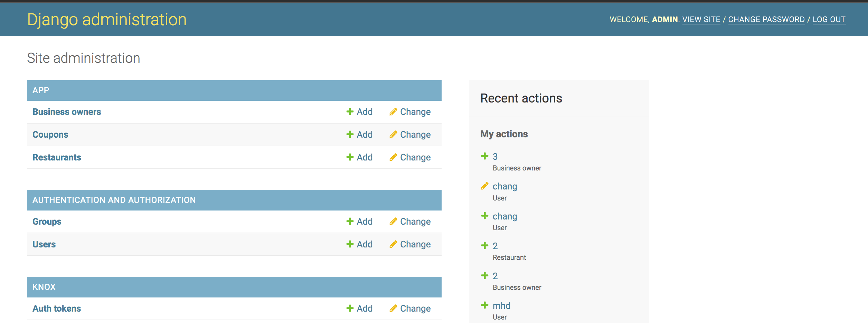
Task: Click the pencil icon in Auth tokens row
Action: click(x=393, y=308)
